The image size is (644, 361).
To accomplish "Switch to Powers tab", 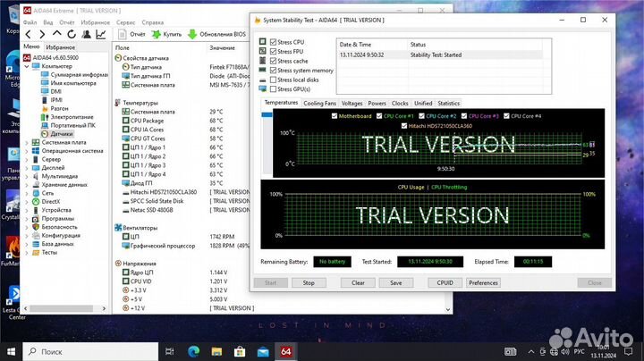I will tap(377, 104).
